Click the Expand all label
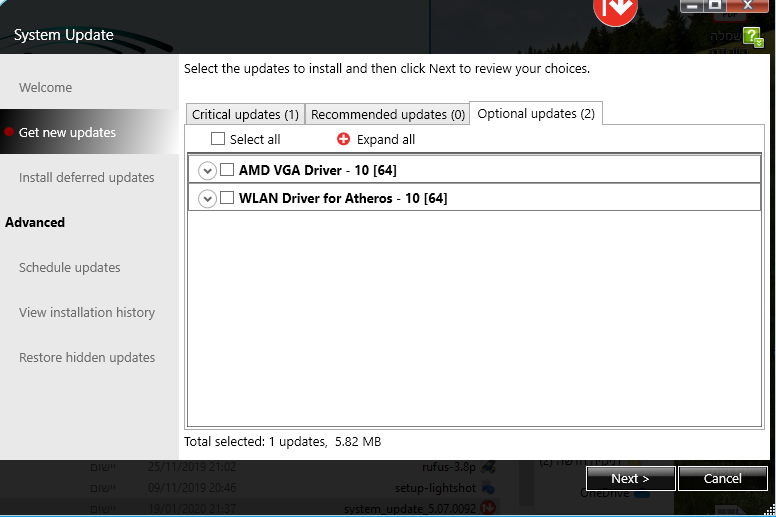The width and height of the screenshot is (776, 517). (x=386, y=140)
